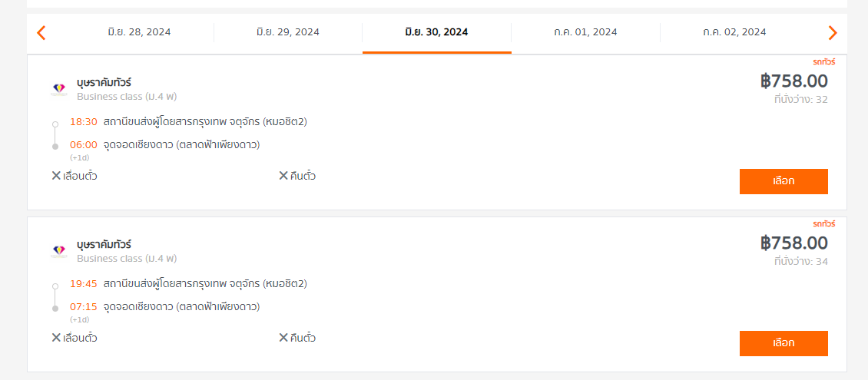868x380 pixels.
Task: Click X icon beside คืนตั๋ว, second trip
Action: point(283,338)
